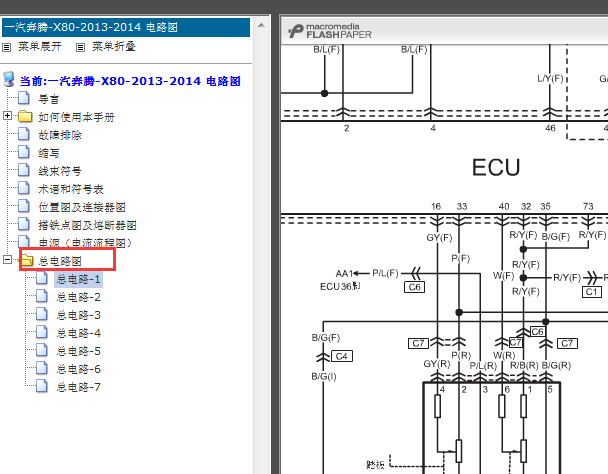Click the 菜单展开 list icon

[x=7, y=47]
